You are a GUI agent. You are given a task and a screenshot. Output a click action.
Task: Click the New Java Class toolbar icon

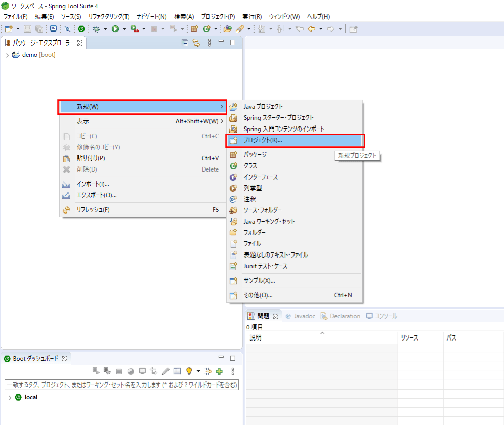click(207, 29)
